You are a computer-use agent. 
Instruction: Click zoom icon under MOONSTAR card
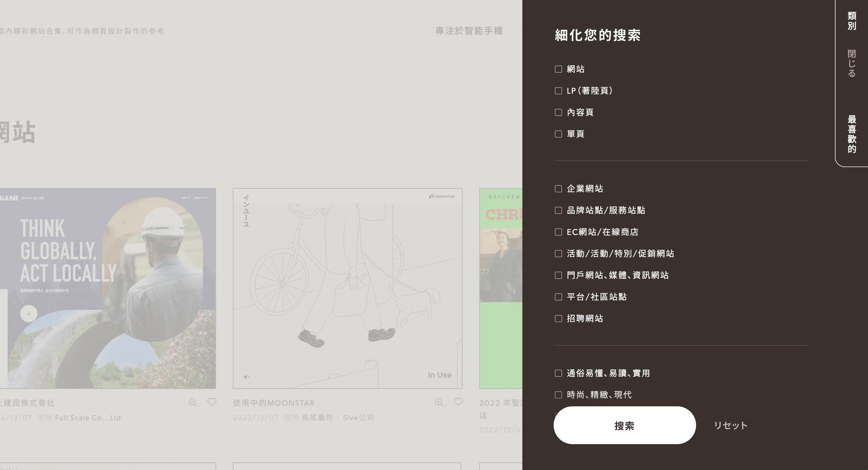439,403
